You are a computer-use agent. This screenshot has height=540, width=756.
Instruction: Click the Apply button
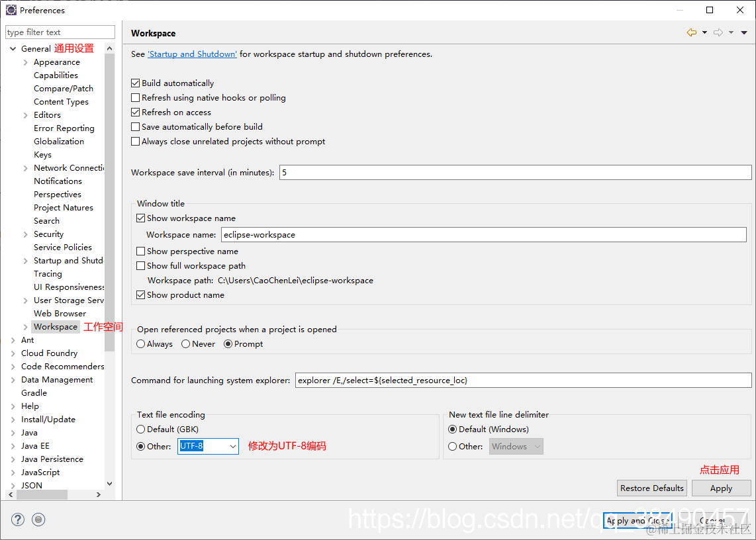click(722, 488)
